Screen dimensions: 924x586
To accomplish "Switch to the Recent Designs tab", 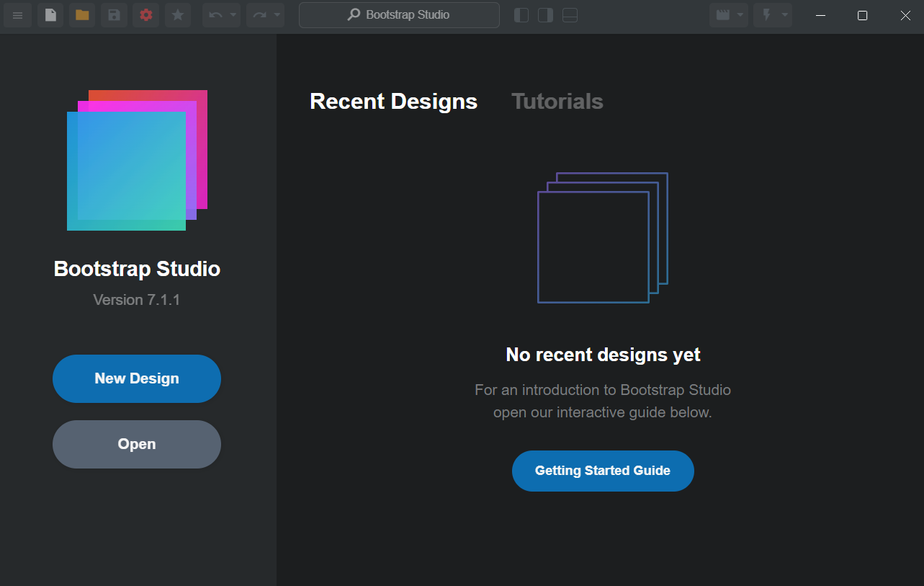I will [x=393, y=102].
